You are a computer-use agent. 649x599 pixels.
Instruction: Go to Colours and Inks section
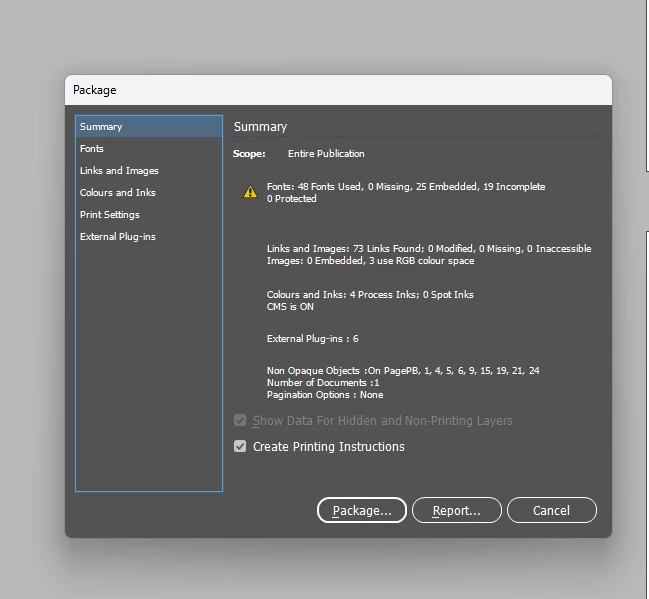coord(149,192)
